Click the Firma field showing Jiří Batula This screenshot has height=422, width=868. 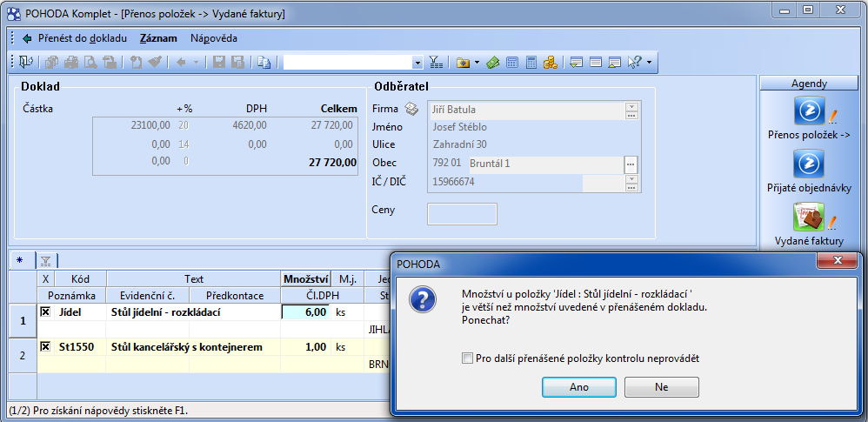point(526,110)
